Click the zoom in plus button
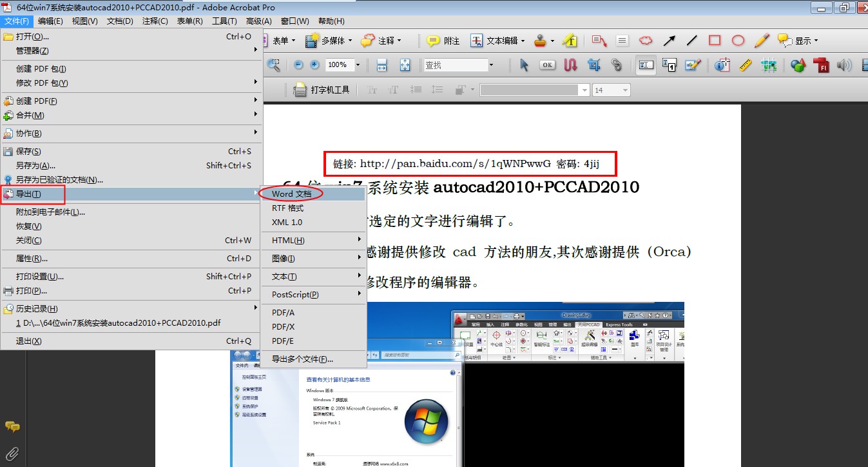This screenshot has width=868, height=467. (x=314, y=65)
